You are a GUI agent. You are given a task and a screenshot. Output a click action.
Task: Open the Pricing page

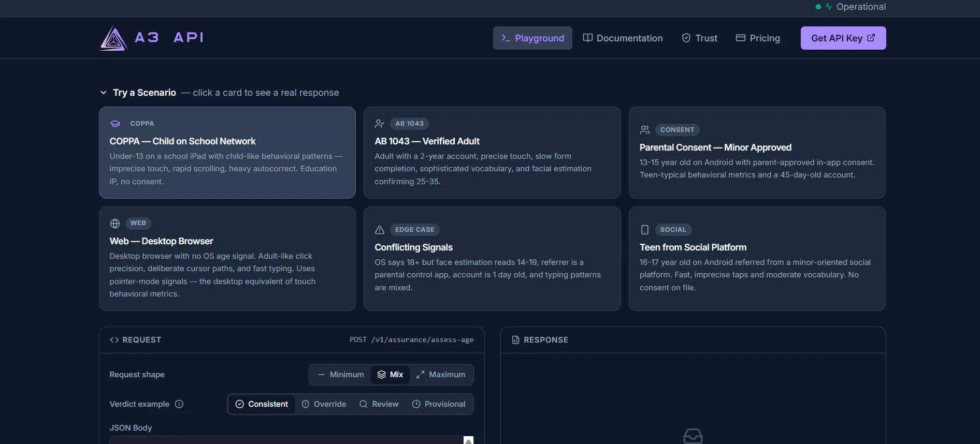click(x=758, y=38)
